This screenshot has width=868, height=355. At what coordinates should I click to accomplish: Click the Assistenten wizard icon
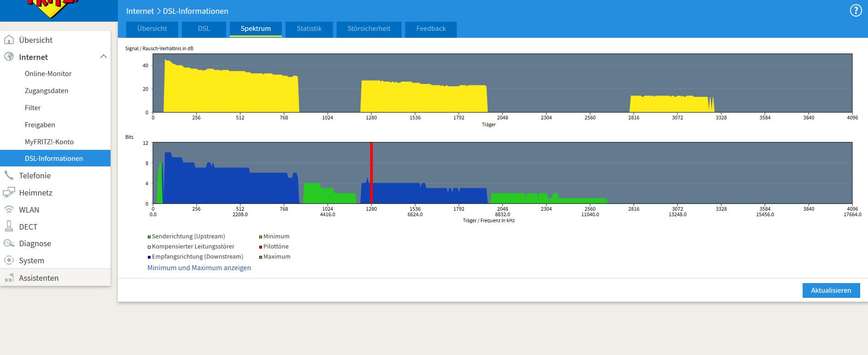click(x=9, y=278)
